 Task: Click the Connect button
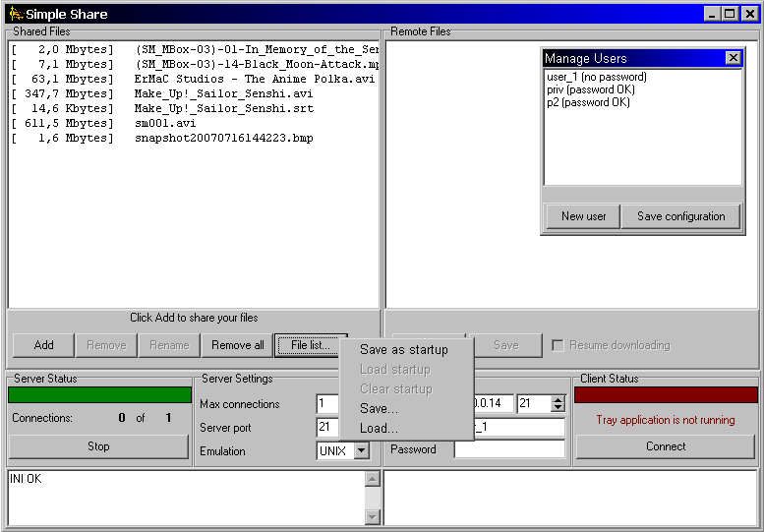tap(666, 446)
